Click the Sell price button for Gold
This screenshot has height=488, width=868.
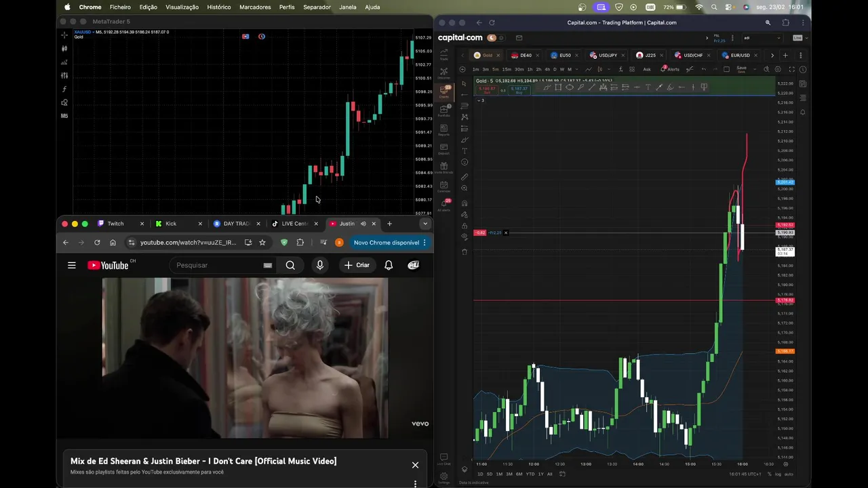coord(487,89)
